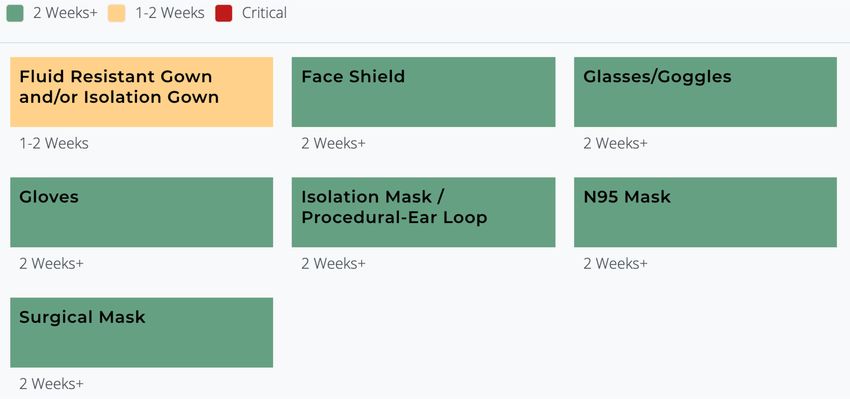Select the Glasses/Goggles tile
The height and width of the screenshot is (399, 850).
(705, 92)
